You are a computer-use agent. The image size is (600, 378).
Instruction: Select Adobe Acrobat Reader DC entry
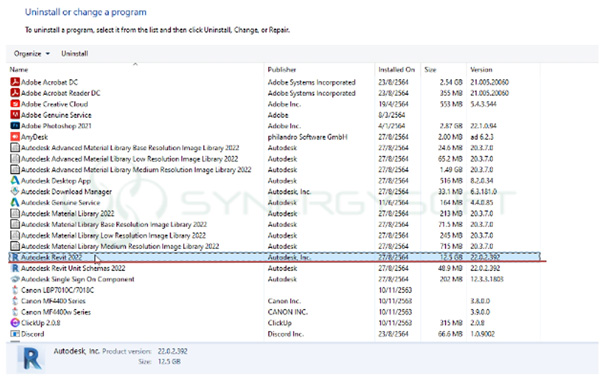[60, 93]
